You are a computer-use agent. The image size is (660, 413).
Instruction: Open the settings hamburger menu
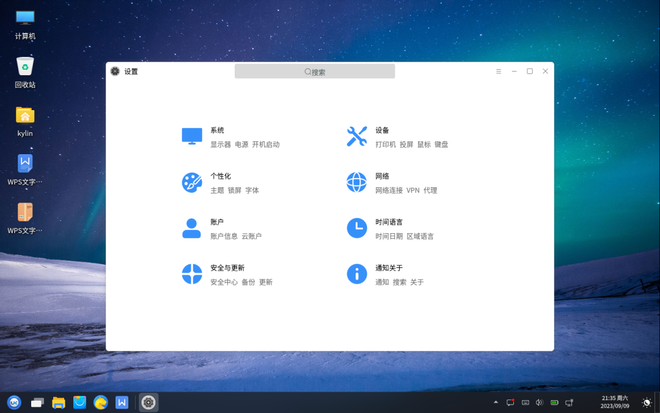pos(498,72)
